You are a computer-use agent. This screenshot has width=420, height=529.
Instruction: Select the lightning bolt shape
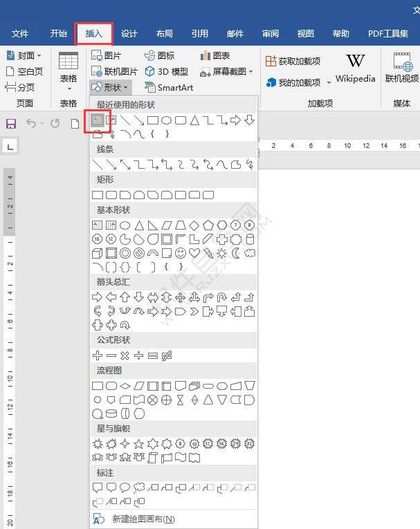208,253
